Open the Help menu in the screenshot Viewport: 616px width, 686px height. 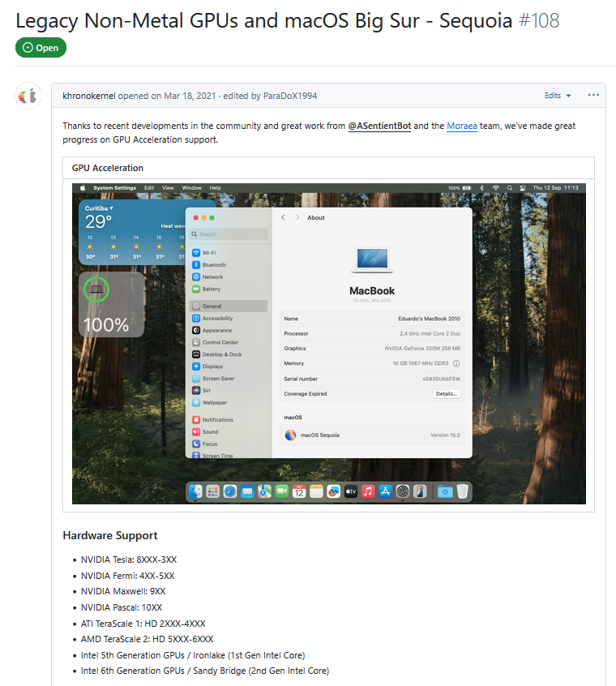(x=215, y=188)
